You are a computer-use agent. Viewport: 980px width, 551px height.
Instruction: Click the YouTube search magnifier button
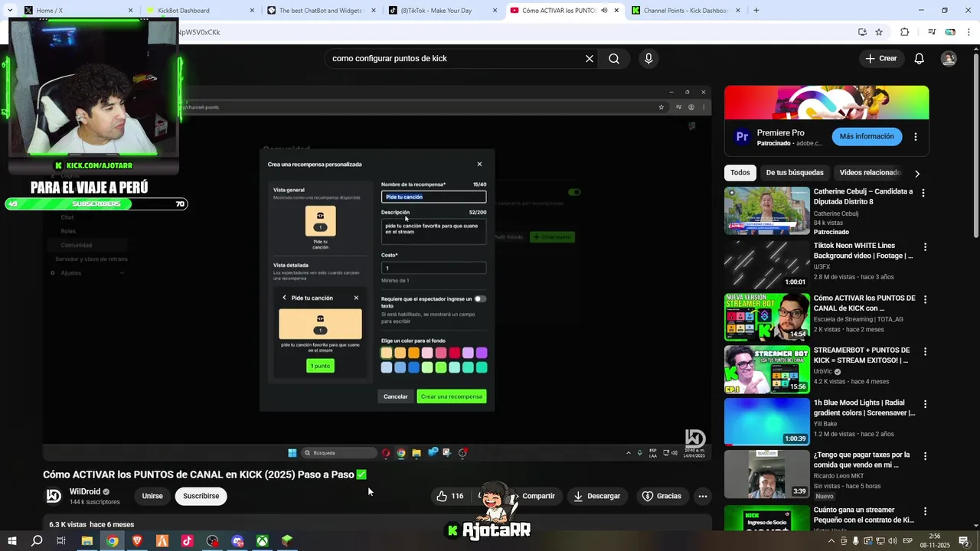[614, 59]
